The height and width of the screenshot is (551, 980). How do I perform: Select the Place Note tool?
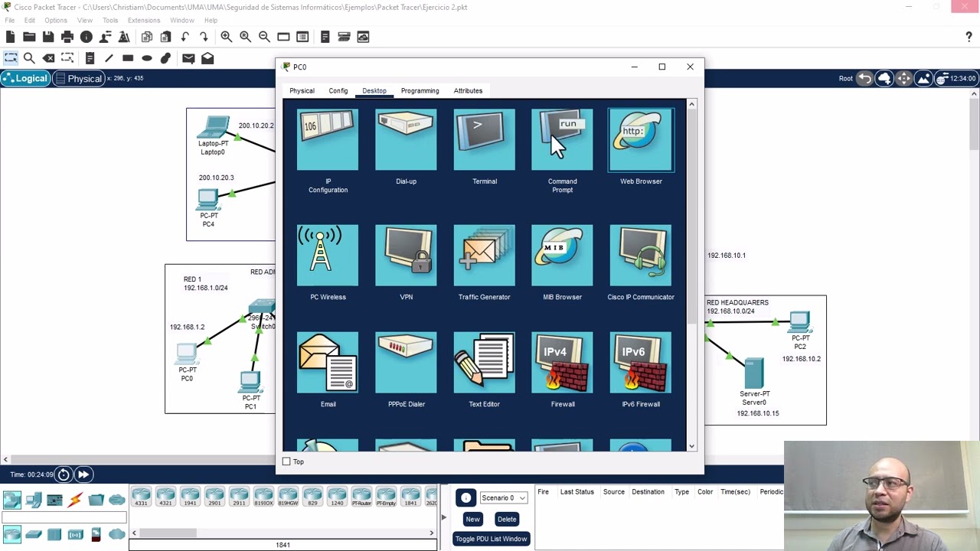click(90, 58)
